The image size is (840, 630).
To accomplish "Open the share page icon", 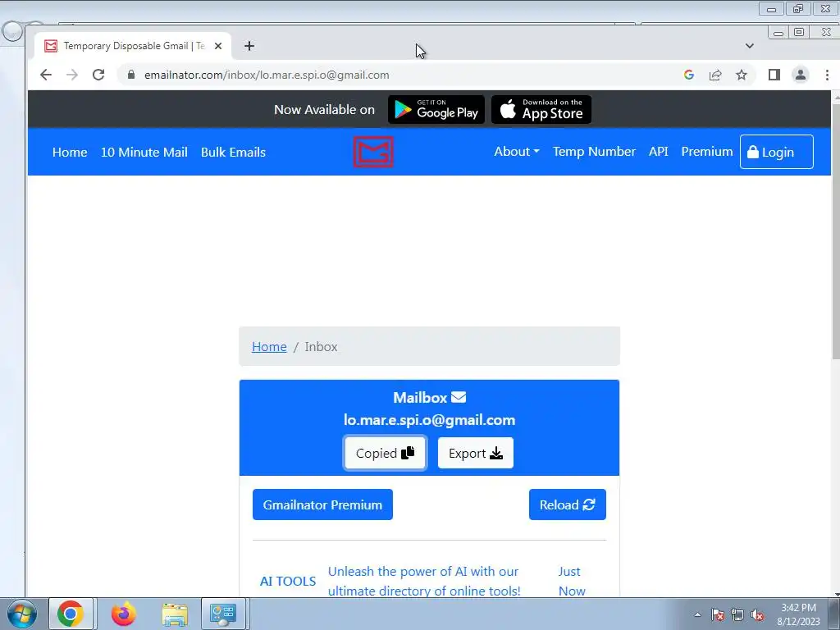I will (x=715, y=75).
